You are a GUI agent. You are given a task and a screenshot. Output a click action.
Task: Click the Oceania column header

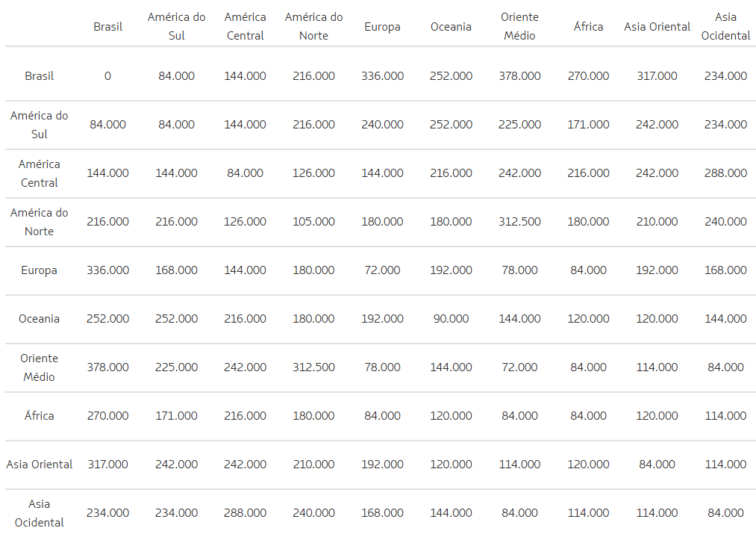pyautogui.click(x=451, y=27)
